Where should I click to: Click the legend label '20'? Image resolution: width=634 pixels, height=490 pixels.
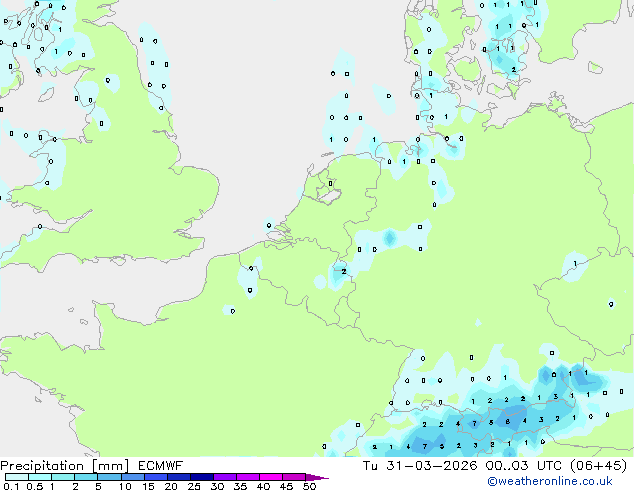coord(171,486)
